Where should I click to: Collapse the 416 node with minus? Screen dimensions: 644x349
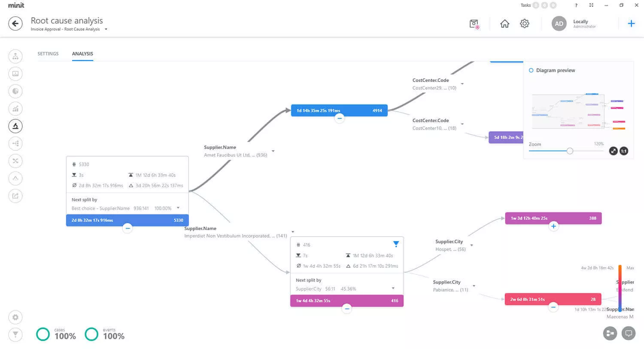coord(347,309)
